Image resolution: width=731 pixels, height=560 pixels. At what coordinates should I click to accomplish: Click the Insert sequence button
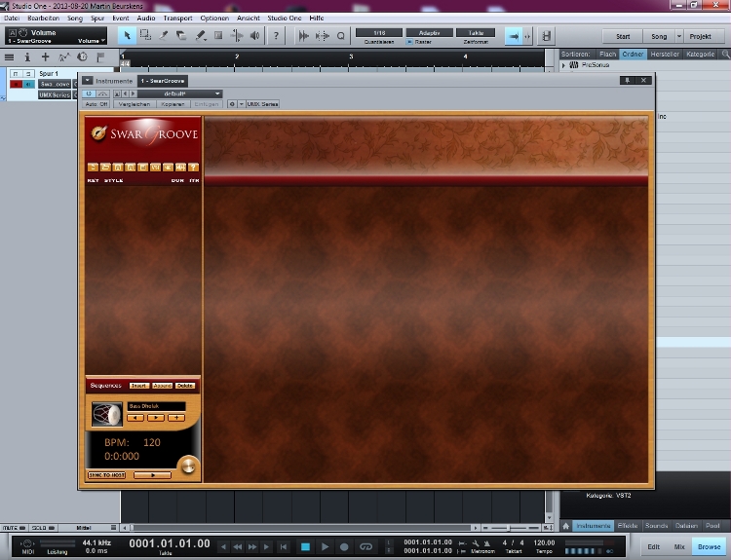[x=139, y=386]
